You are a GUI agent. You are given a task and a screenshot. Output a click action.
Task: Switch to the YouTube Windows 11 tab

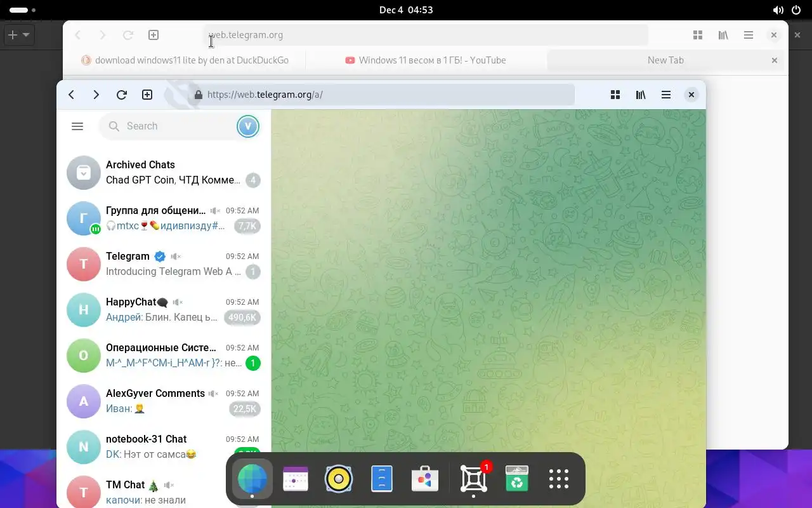click(426, 60)
